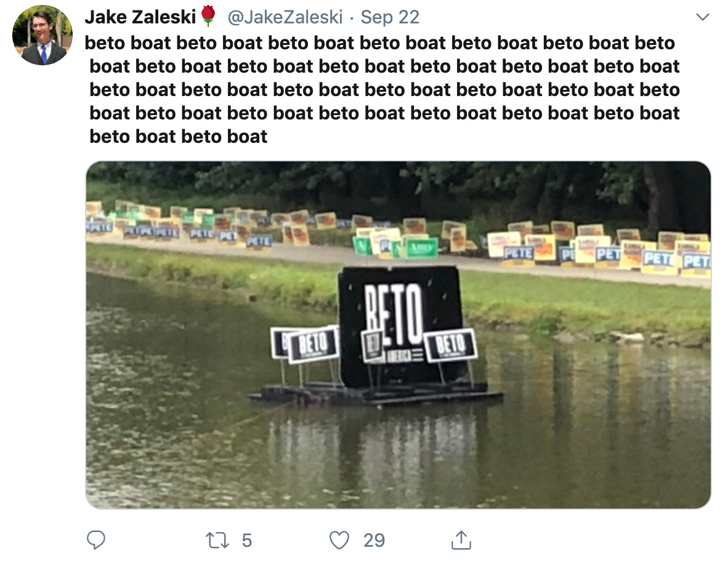The height and width of the screenshot is (564, 728).
Task: Open the share upload arrow icon
Action: pyautogui.click(x=461, y=540)
